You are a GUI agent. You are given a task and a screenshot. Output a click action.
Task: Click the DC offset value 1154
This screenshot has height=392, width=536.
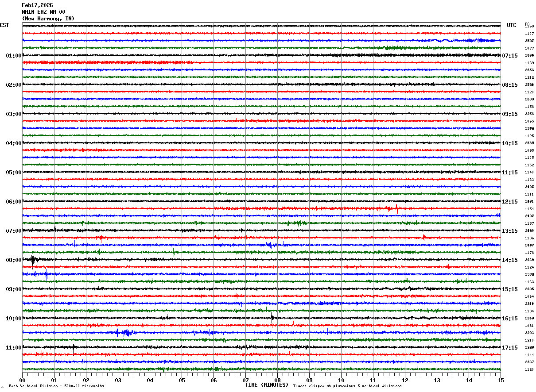[x=529, y=209]
